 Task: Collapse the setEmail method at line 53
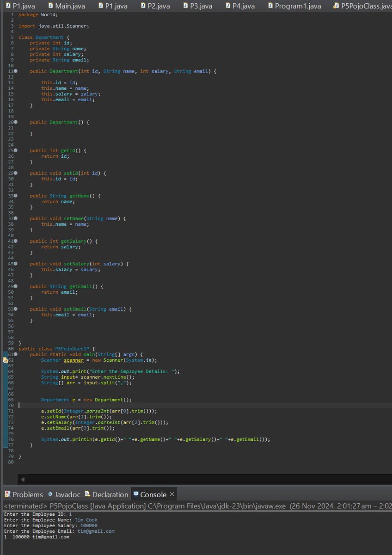point(16,309)
